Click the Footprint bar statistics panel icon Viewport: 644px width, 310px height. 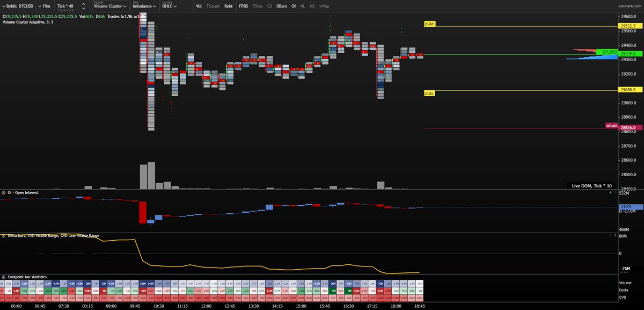pyautogui.click(x=3, y=277)
